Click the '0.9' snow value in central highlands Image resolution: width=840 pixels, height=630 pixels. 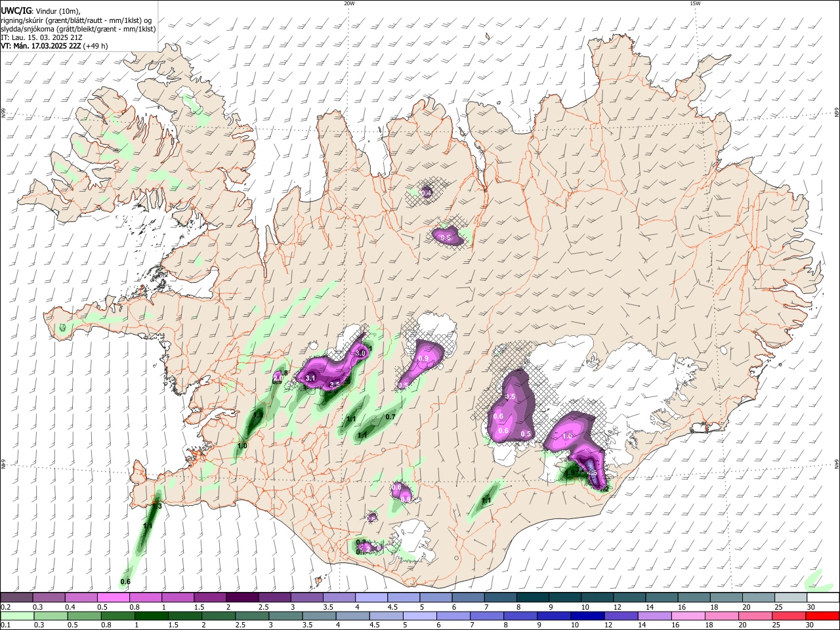click(x=423, y=359)
